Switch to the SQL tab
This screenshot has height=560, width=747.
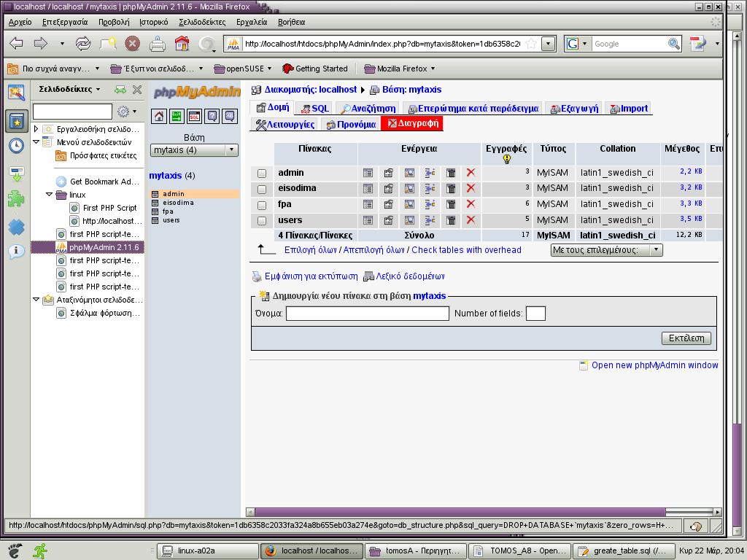click(x=315, y=109)
